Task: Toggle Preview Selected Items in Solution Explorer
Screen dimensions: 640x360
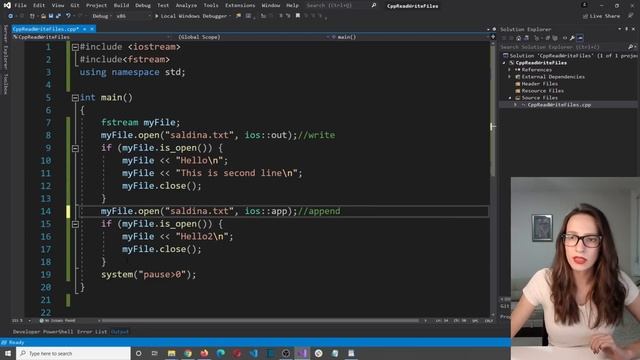Action: [580, 38]
